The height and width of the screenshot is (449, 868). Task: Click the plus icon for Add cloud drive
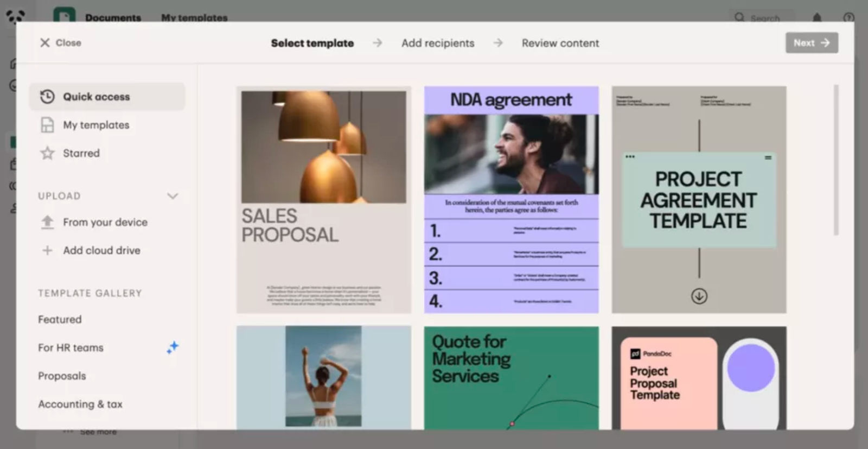47,250
